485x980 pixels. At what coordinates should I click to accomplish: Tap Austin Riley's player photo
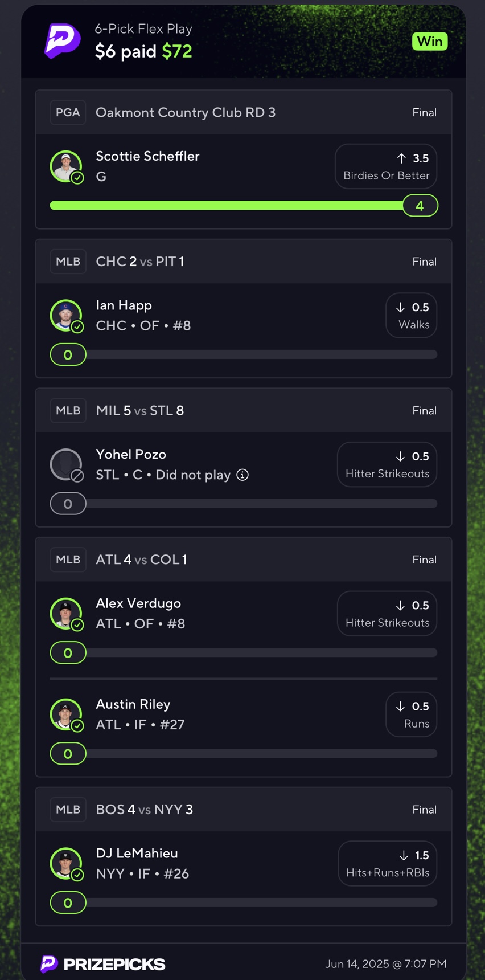[x=67, y=714]
